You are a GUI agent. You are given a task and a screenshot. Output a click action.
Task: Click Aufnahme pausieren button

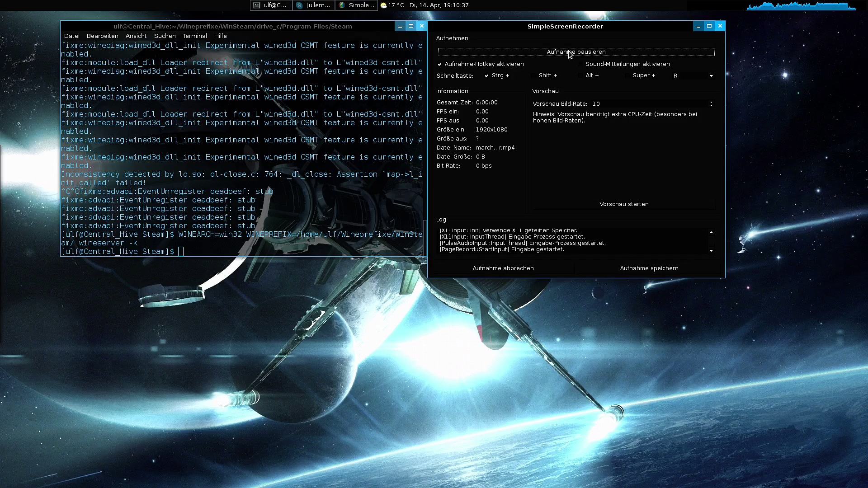click(576, 52)
